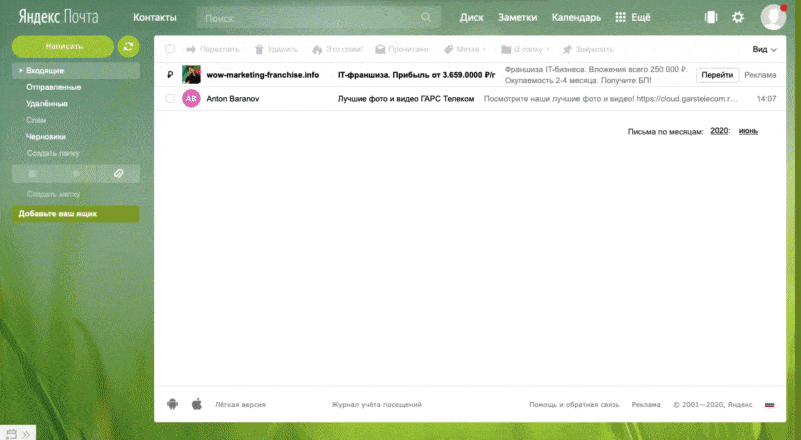Click the sender name Anton Baranov
This screenshot has height=440, width=801.
[232, 99]
